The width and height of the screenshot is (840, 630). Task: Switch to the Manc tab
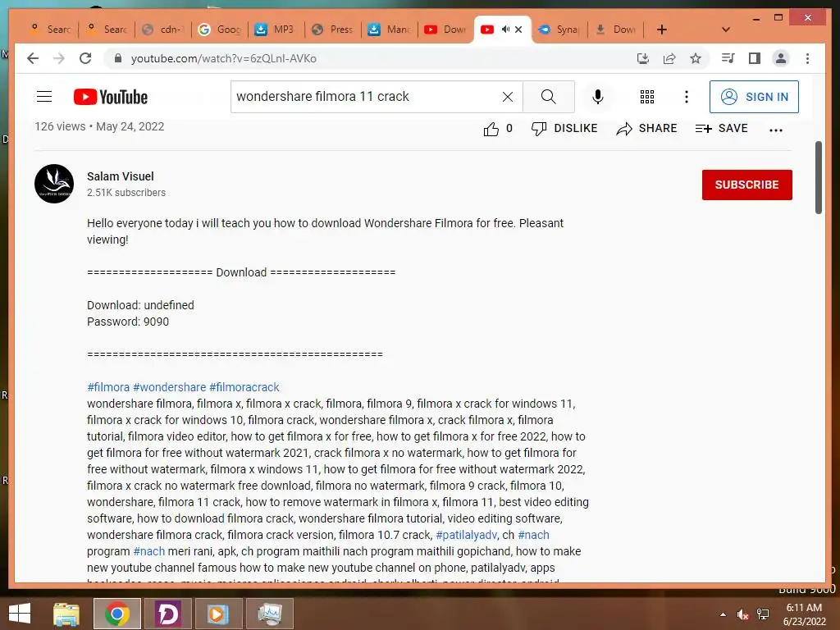[x=390, y=30]
